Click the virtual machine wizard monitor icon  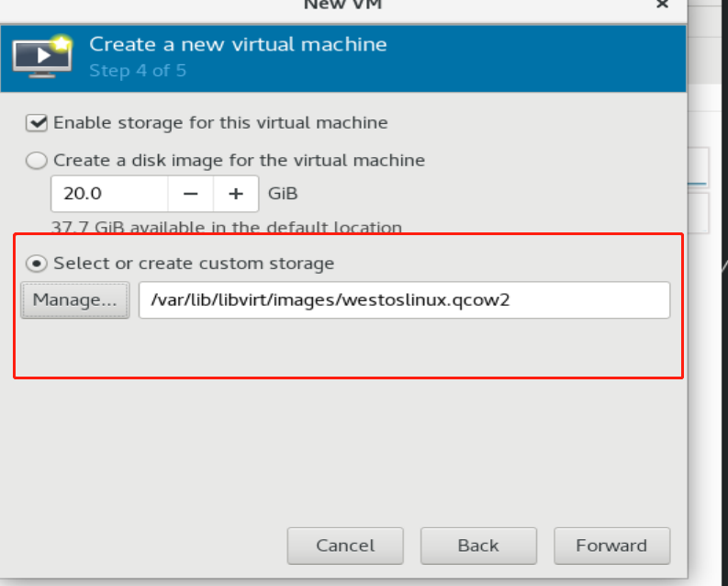coord(42,57)
